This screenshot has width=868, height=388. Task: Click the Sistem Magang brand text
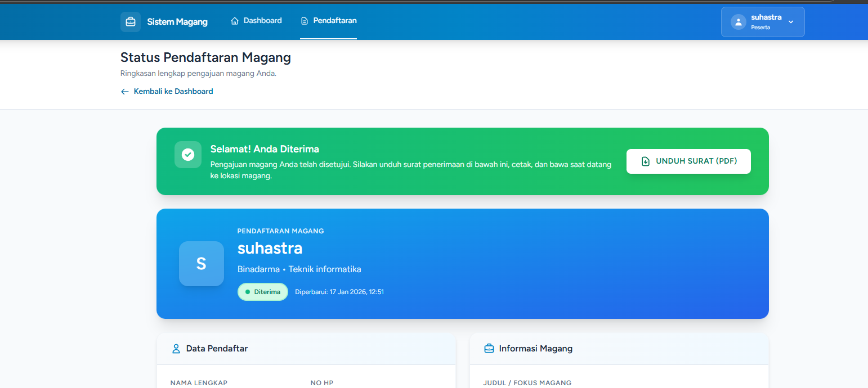(x=177, y=22)
